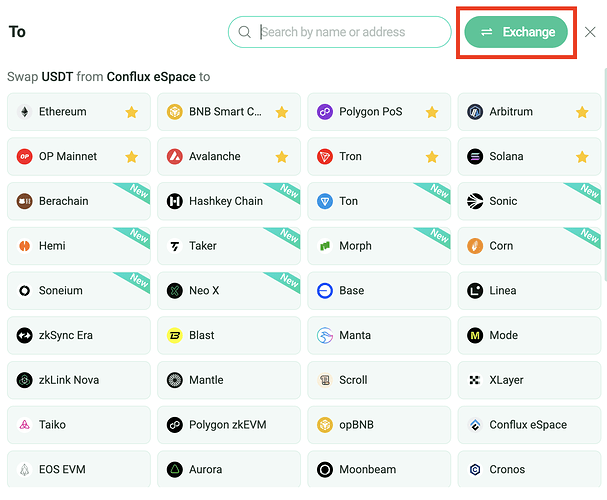
Task: Toggle the favorite star on BNB Smart Chain
Action: coord(282,112)
